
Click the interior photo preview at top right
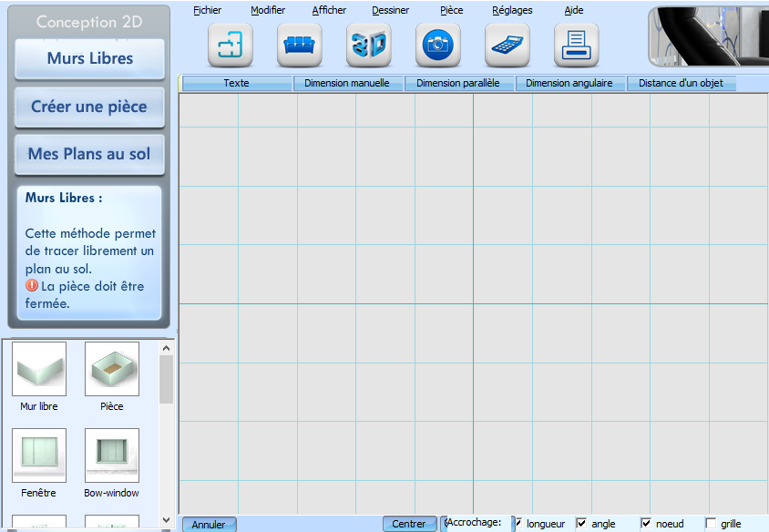[x=708, y=36]
